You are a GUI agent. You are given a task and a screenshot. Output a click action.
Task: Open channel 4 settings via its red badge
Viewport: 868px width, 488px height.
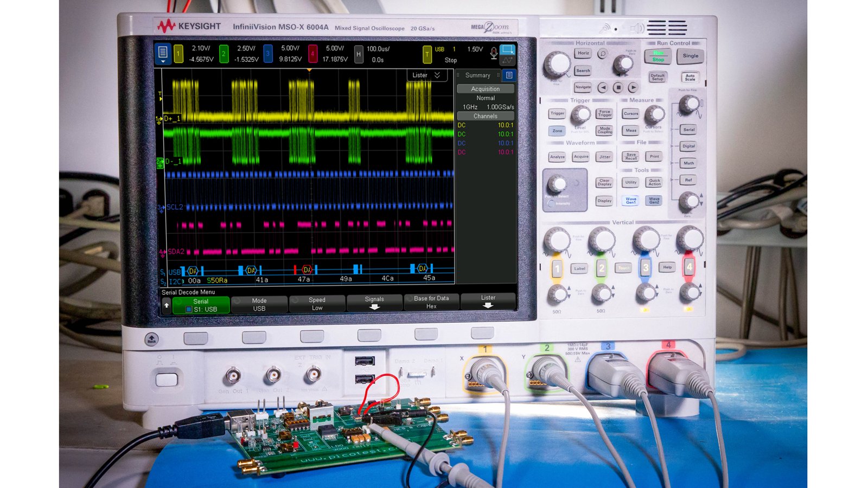pyautogui.click(x=312, y=54)
